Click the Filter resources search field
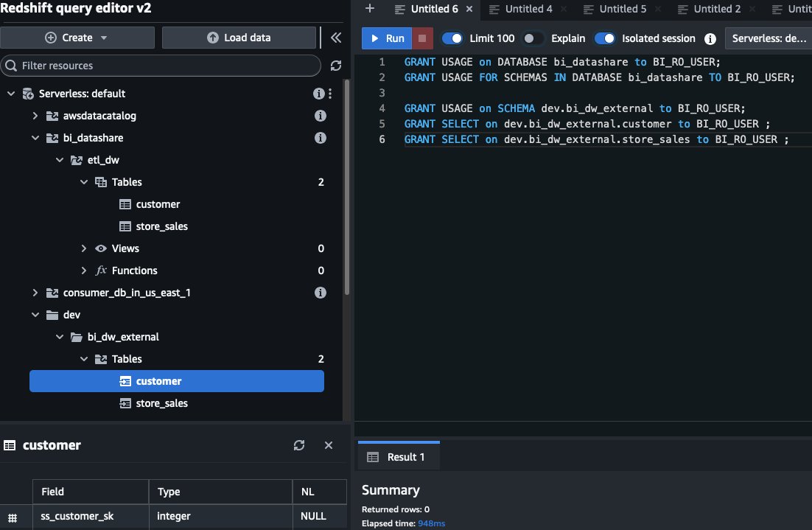The height and width of the screenshot is (530, 812). 161,66
